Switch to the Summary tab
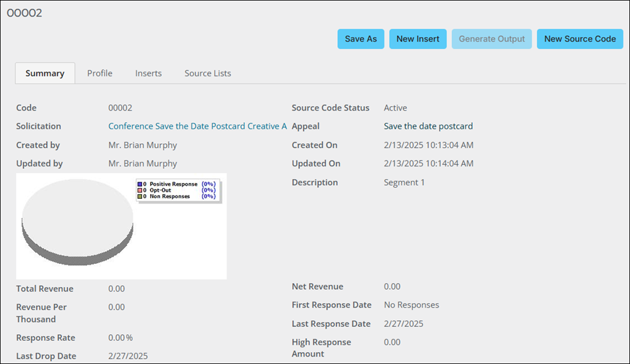This screenshot has width=630, height=364. (45, 73)
